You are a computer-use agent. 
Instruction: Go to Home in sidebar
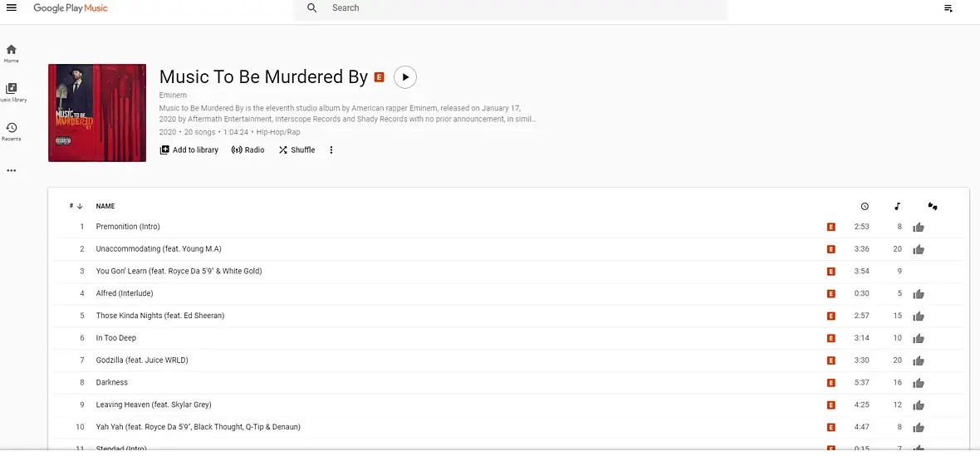point(12,54)
